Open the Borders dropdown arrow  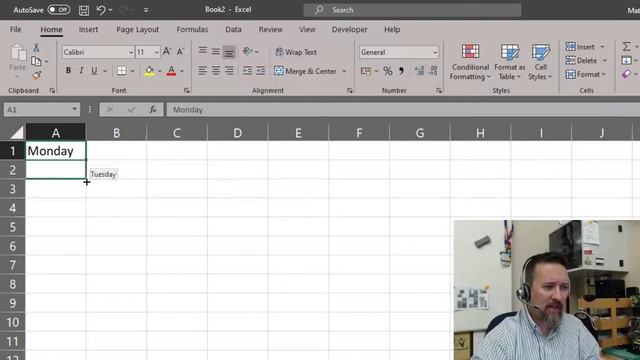[132, 71]
